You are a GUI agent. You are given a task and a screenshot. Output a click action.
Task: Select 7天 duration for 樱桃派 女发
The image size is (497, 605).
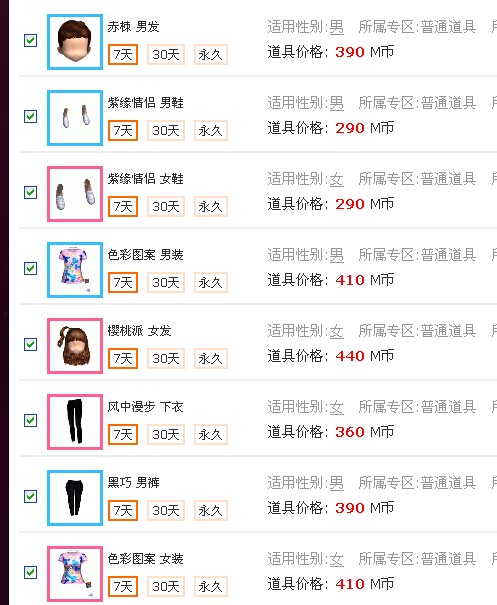[x=123, y=358]
